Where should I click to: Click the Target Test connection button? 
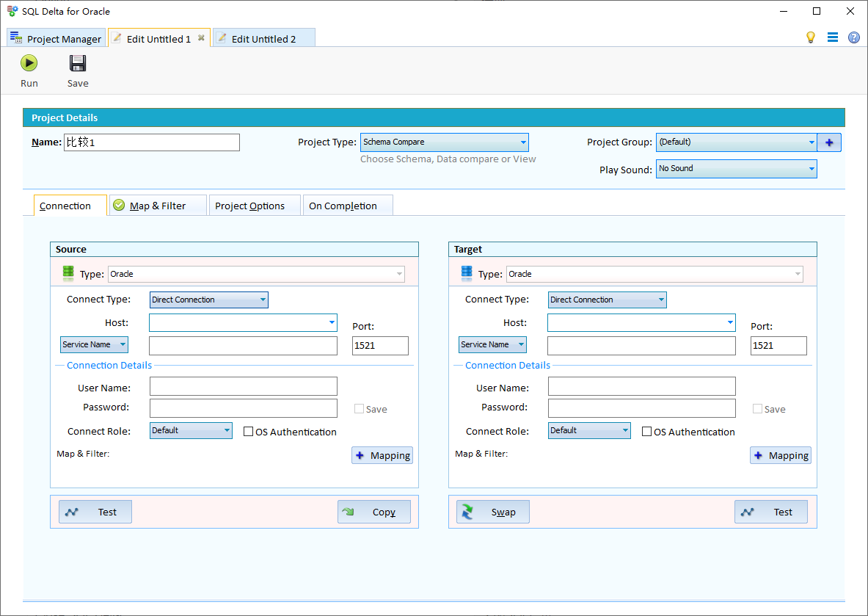tap(771, 512)
